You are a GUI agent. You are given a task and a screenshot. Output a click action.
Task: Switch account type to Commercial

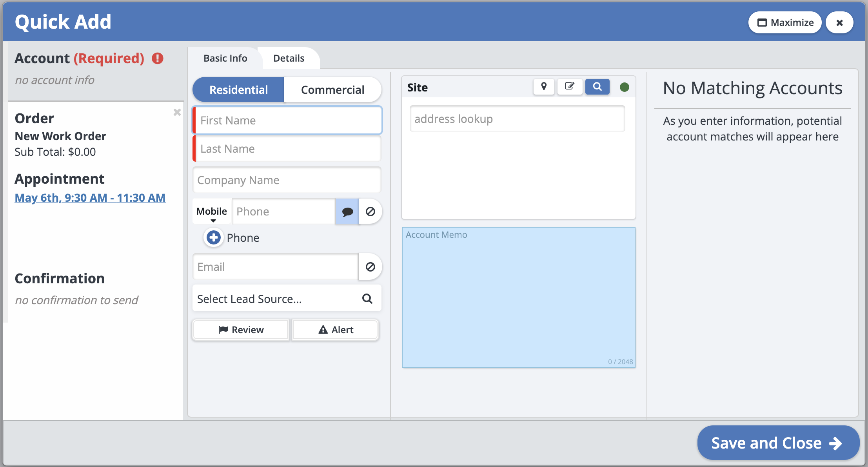click(332, 90)
